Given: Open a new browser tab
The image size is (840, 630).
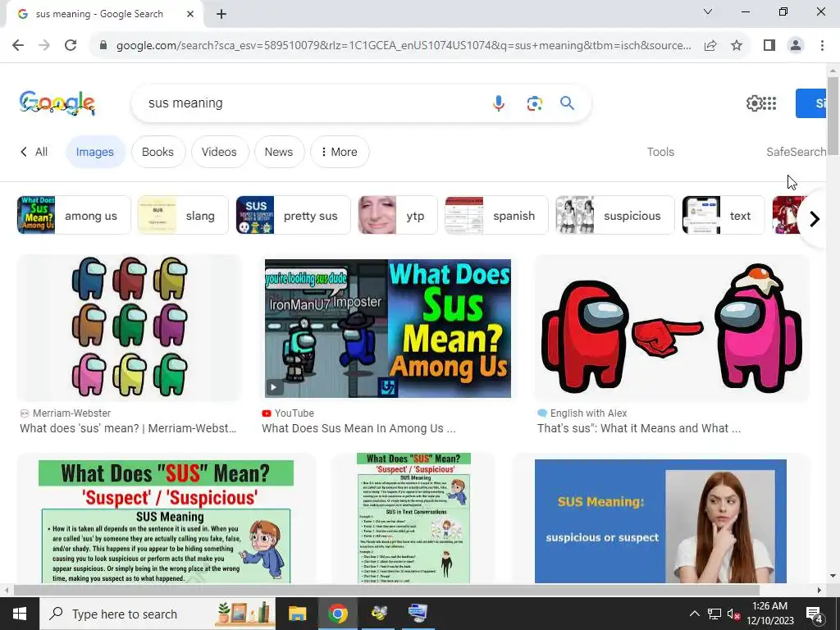Looking at the screenshot, I should [221, 14].
